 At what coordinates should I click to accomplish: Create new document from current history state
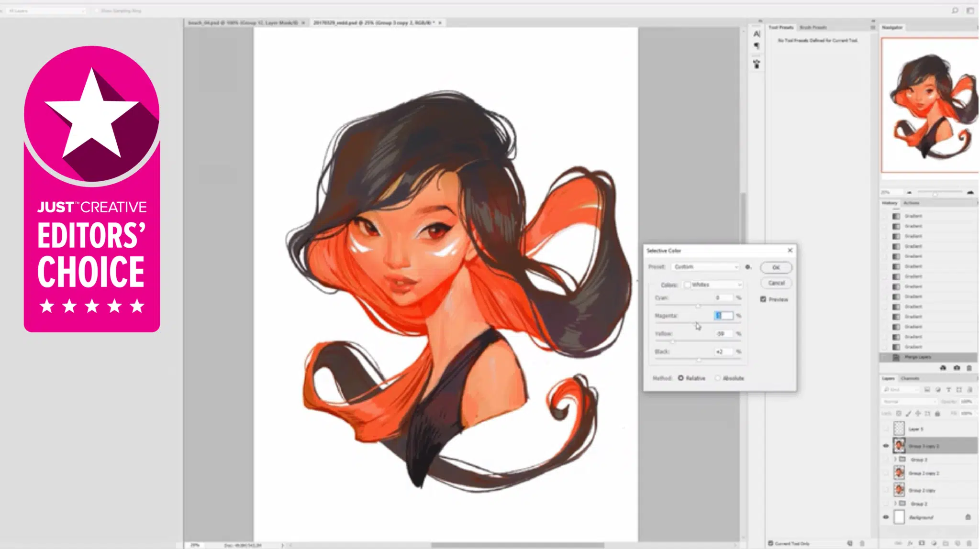[x=943, y=368]
